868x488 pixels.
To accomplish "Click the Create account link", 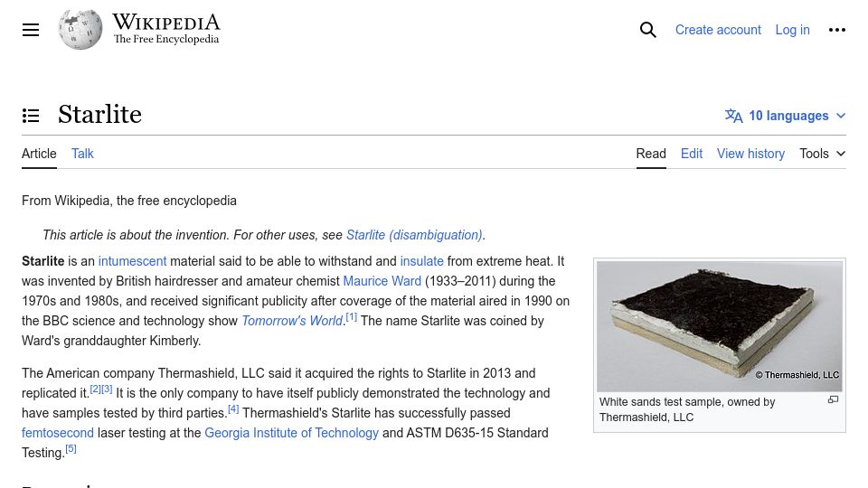I will [x=718, y=30].
